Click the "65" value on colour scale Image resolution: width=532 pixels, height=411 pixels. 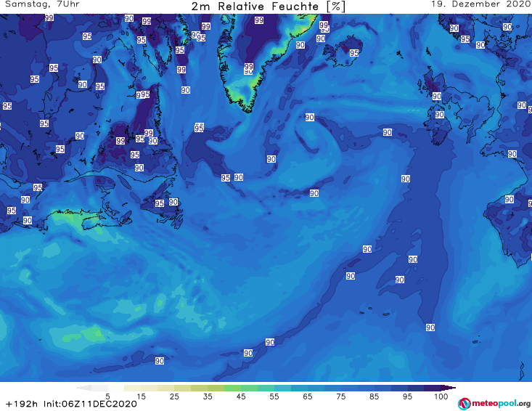308,396
